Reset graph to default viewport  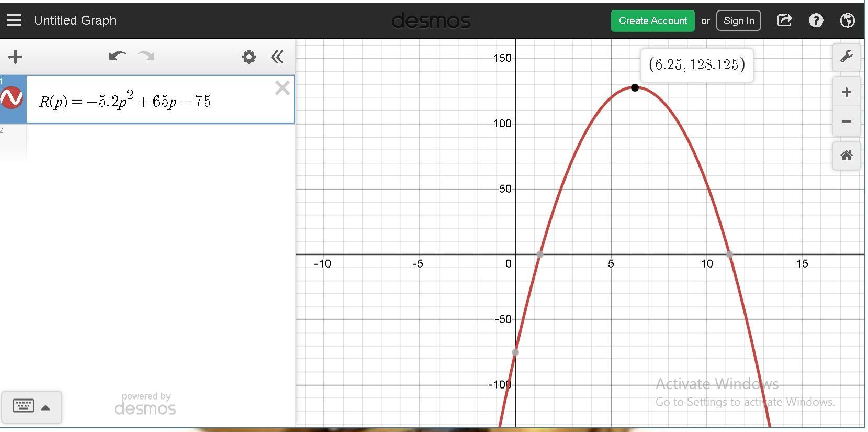coord(846,156)
